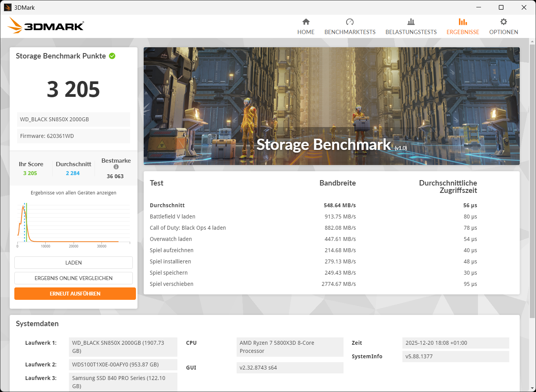The height and width of the screenshot is (392, 536).
Task: Click 'Storage Benchmark Punkte' heading
Action: (61, 56)
